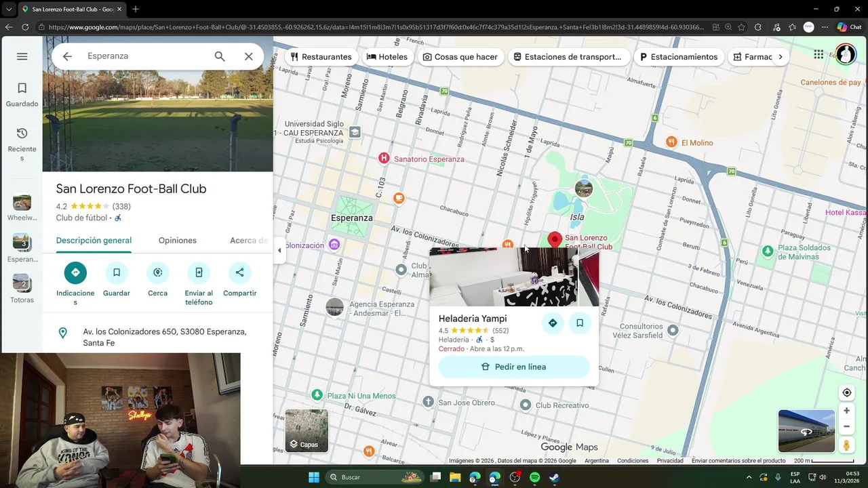Open the Condiciones link in footer
Screen dimensions: 868x488
pos(633,461)
